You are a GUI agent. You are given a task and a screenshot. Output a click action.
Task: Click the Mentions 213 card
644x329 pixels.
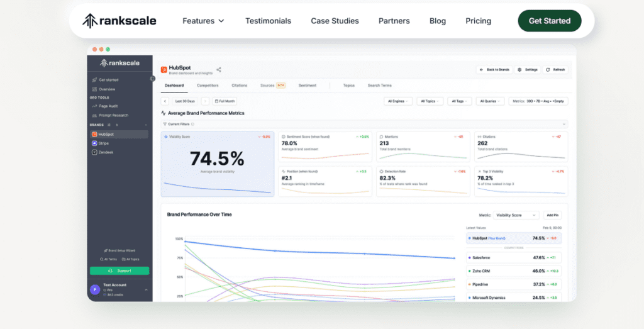[423, 147]
